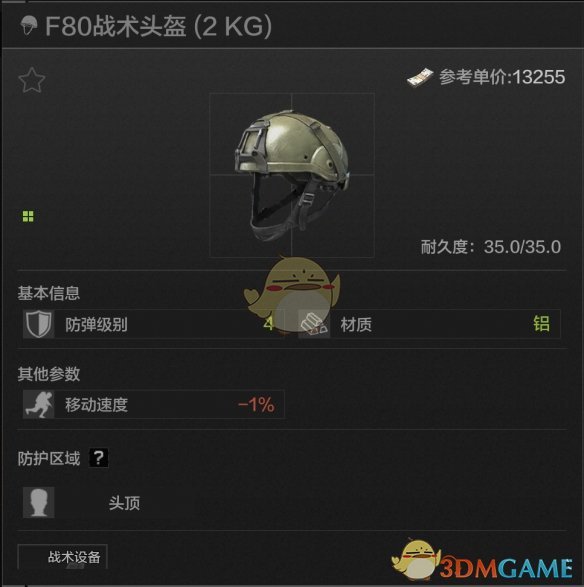Click the running soldier movement speed icon

39,404
